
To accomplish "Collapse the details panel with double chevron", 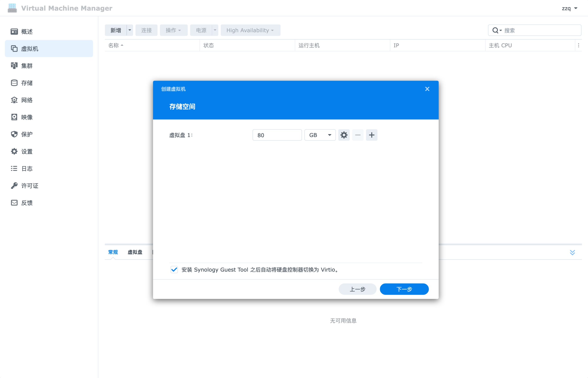I will pyautogui.click(x=572, y=252).
